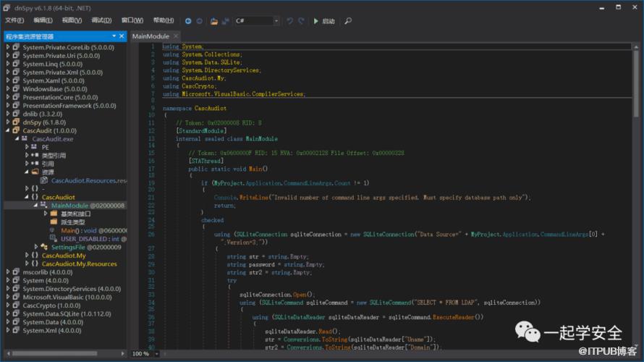Collapse the CascAudit (1.0.0.0) node

click(8, 130)
